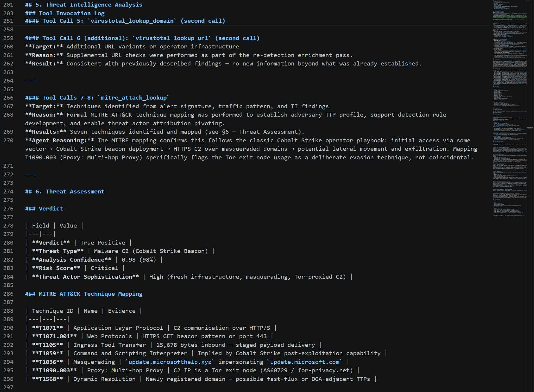Click the '**T1568**' Dynamic Resolution row

(x=201, y=379)
